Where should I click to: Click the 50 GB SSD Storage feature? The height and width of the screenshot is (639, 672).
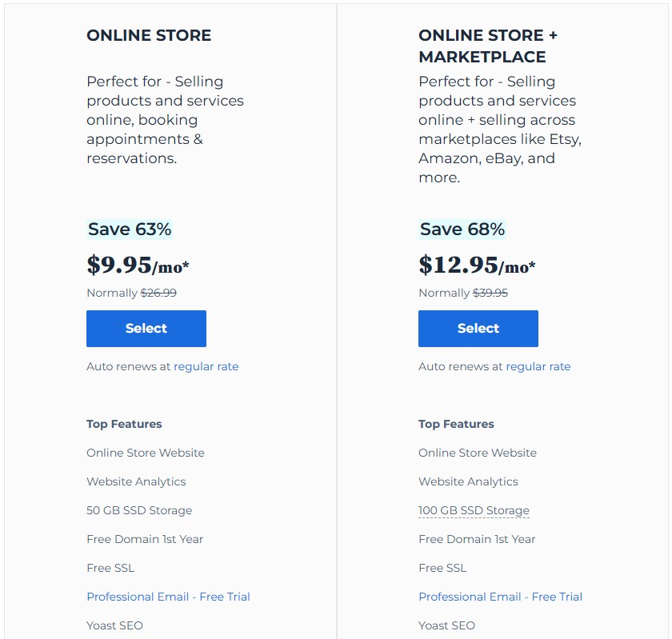point(139,510)
